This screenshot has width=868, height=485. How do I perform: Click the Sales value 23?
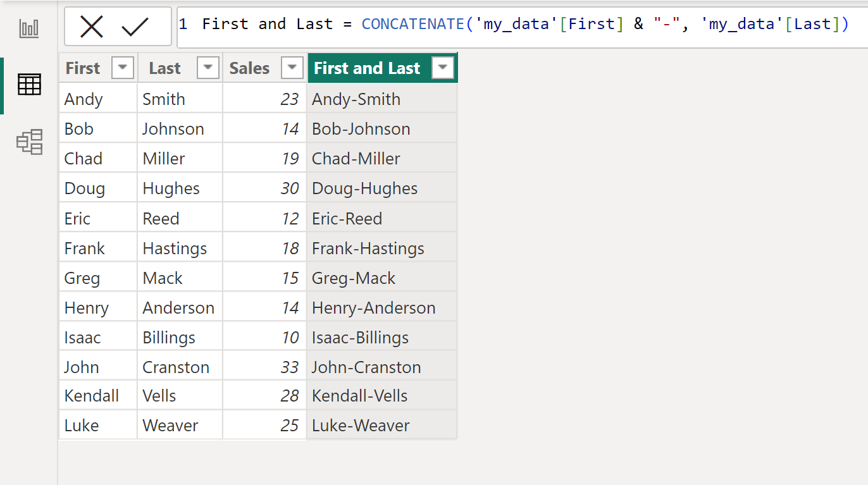(264, 99)
